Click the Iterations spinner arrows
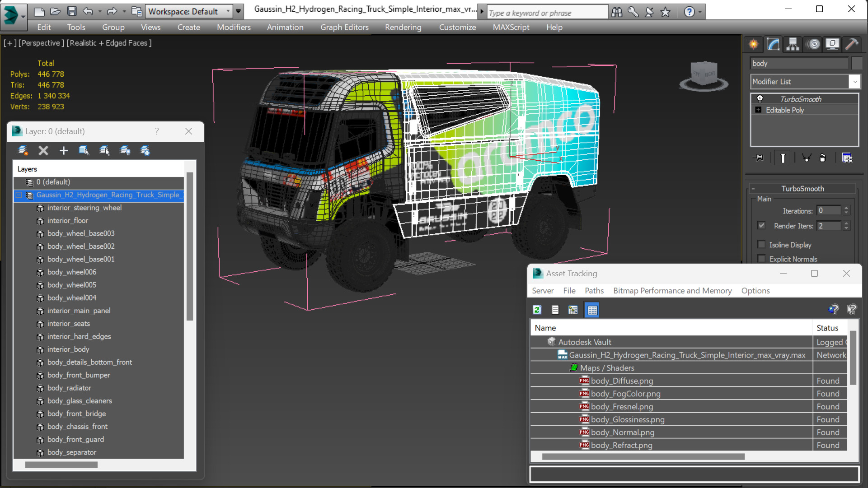The height and width of the screenshot is (488, 868). pos(846,210)
